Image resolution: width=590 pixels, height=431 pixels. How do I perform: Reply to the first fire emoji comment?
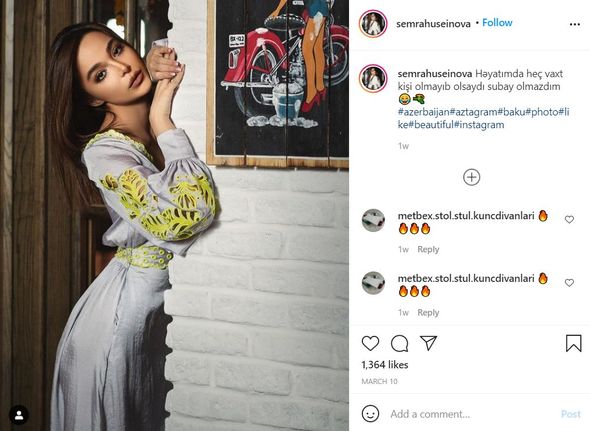pos(428,249)
